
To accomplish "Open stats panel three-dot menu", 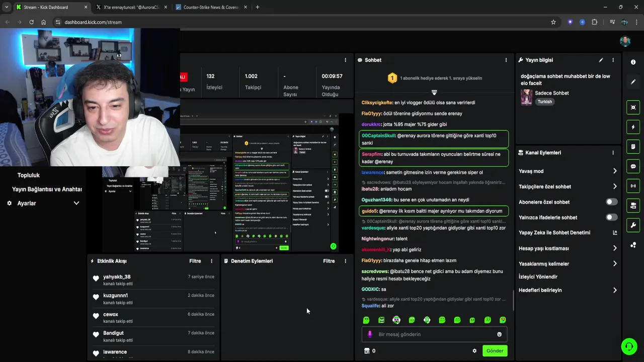I will coord(345,60).
